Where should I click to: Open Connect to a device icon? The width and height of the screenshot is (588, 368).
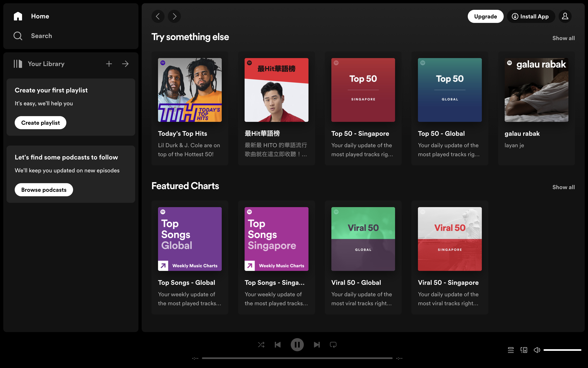click(524, 350)
